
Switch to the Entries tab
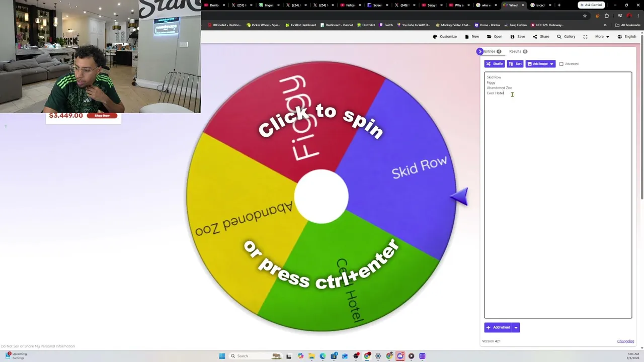click(493, 51)
